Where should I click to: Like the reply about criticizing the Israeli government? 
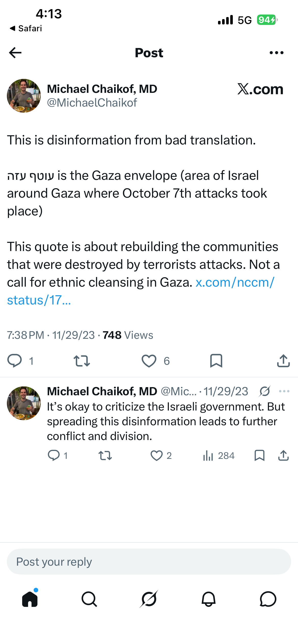157,455
